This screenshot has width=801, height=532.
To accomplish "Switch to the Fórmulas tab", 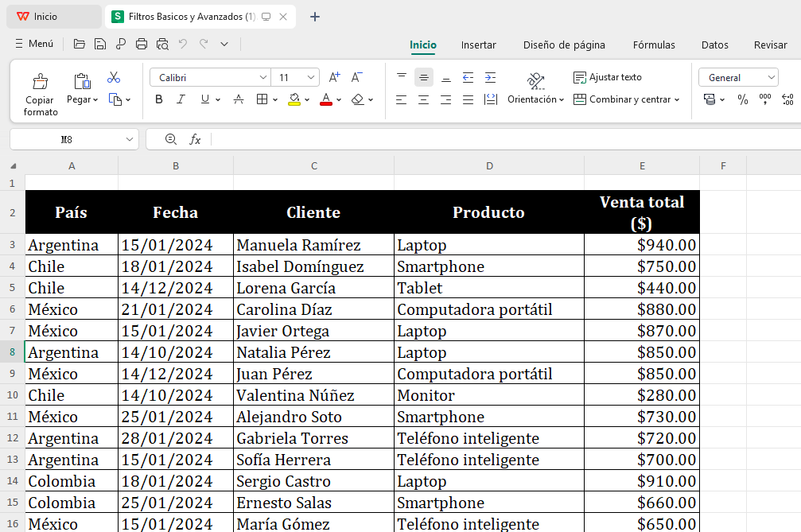I will (x=654, y=45).
